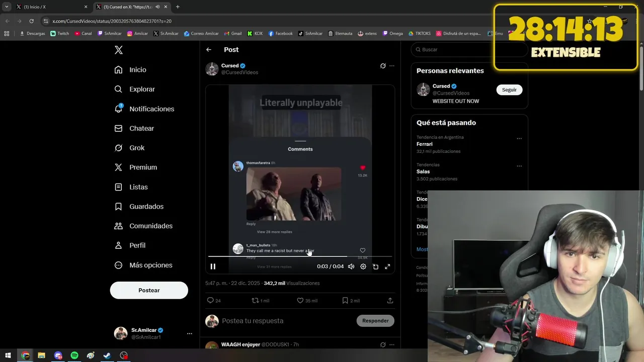Screen dimensions: 644x362
Task: Open Facebook bookmark
Action: 281,34
